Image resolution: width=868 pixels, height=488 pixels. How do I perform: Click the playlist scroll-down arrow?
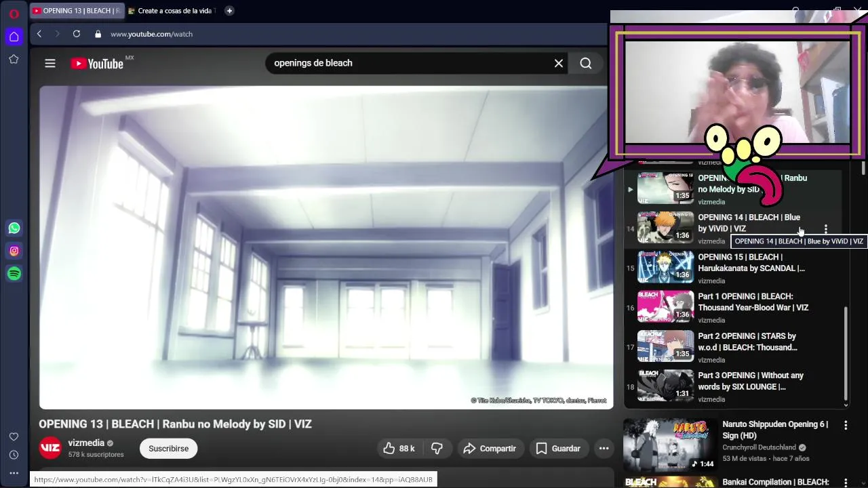846,405
